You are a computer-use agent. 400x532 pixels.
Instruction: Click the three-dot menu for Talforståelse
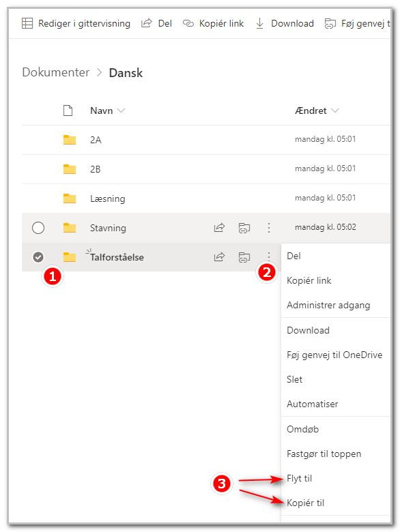point(268,256)
